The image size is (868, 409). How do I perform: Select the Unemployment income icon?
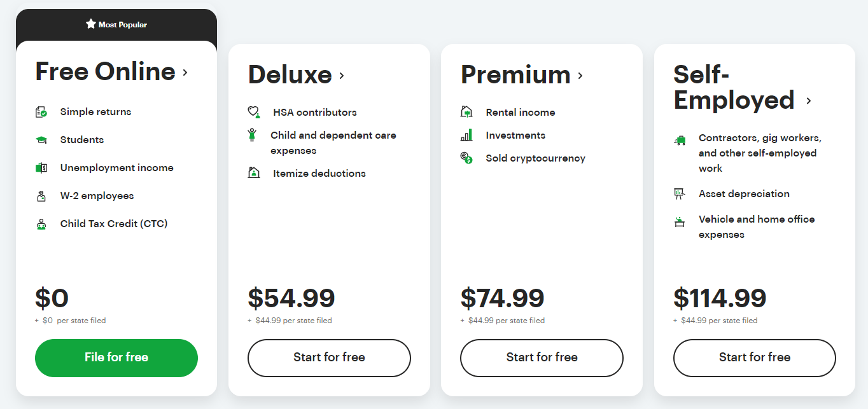click(x=41, y=167)
